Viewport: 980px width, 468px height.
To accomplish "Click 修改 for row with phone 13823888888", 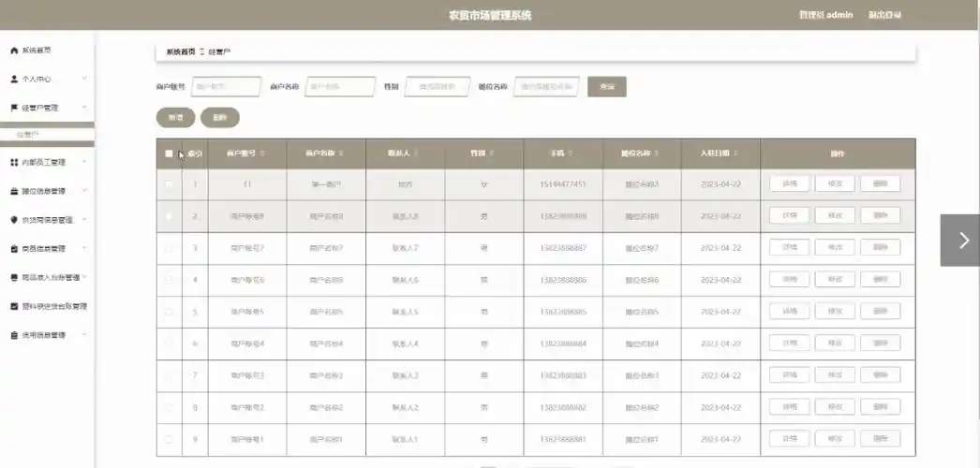I will coord(835,215).
